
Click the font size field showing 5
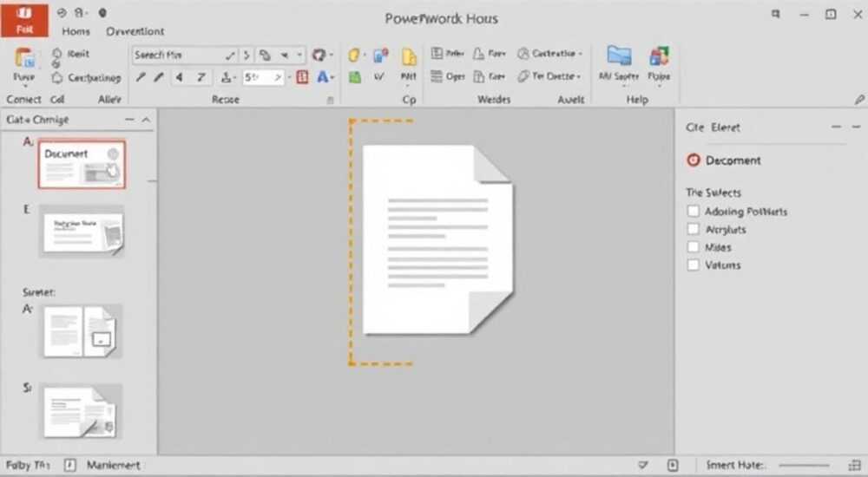tap(263, 77)
